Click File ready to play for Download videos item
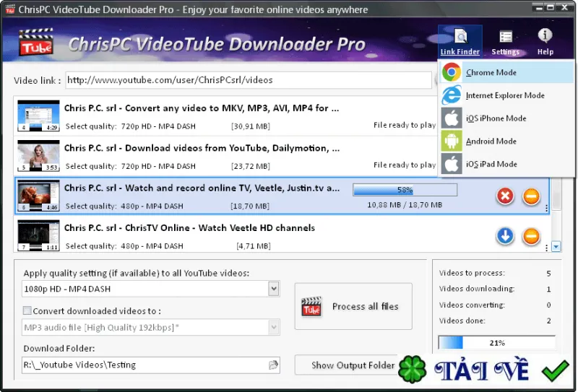This screenshot has height=392, width=578. pos(405,165)
